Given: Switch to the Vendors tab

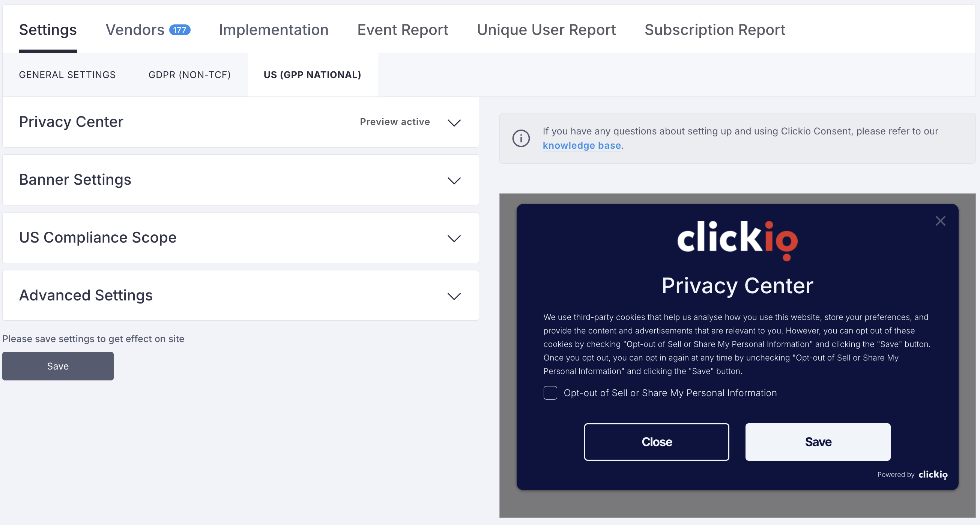Looking at the screenshot, I should pos(135,30).
